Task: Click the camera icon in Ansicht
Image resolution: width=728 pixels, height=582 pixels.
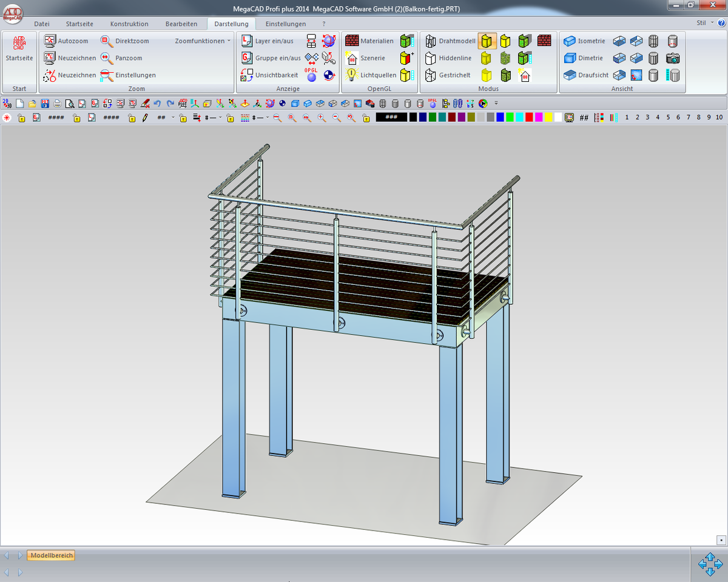Action: tap(673, 58)
